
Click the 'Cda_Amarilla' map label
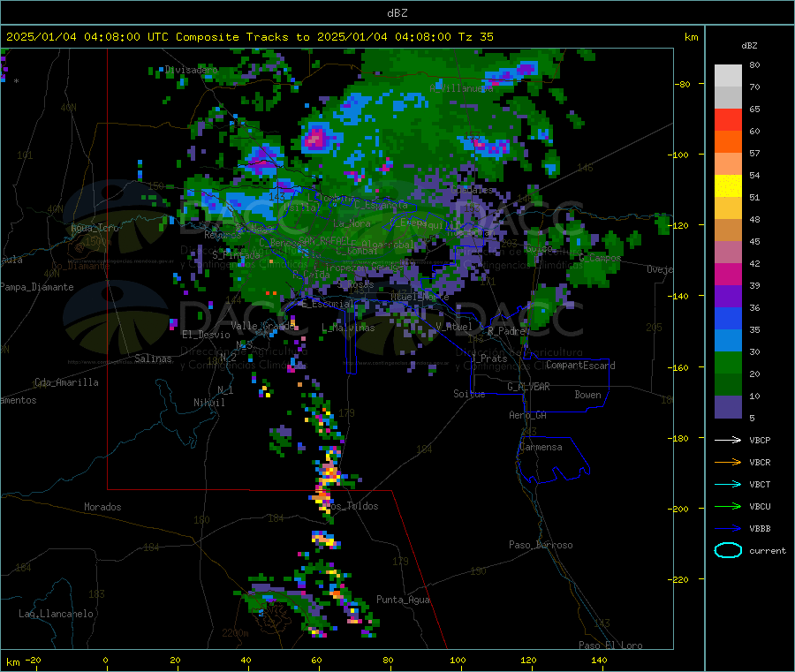(x=66, y=382)
